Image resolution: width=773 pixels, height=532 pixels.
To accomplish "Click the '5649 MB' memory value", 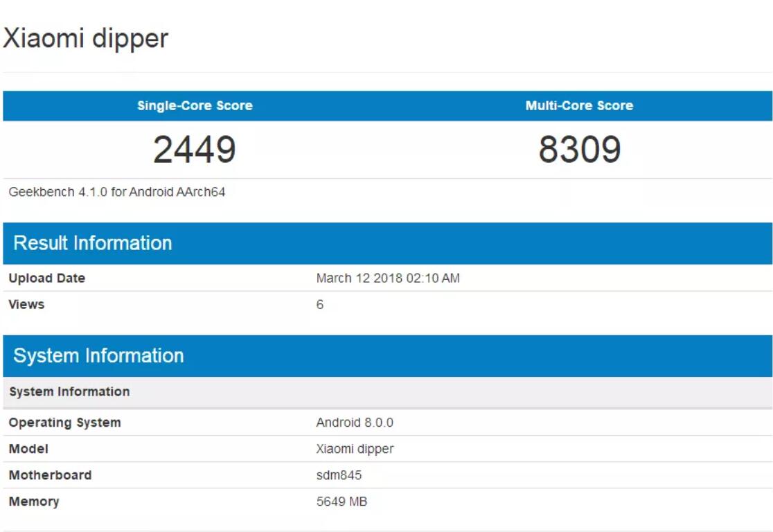I will 341,502.
